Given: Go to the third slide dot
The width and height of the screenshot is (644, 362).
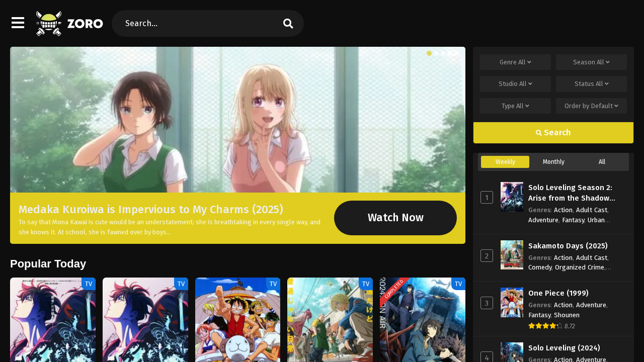Looking at the screenshot, I should [x=443, y=53].
